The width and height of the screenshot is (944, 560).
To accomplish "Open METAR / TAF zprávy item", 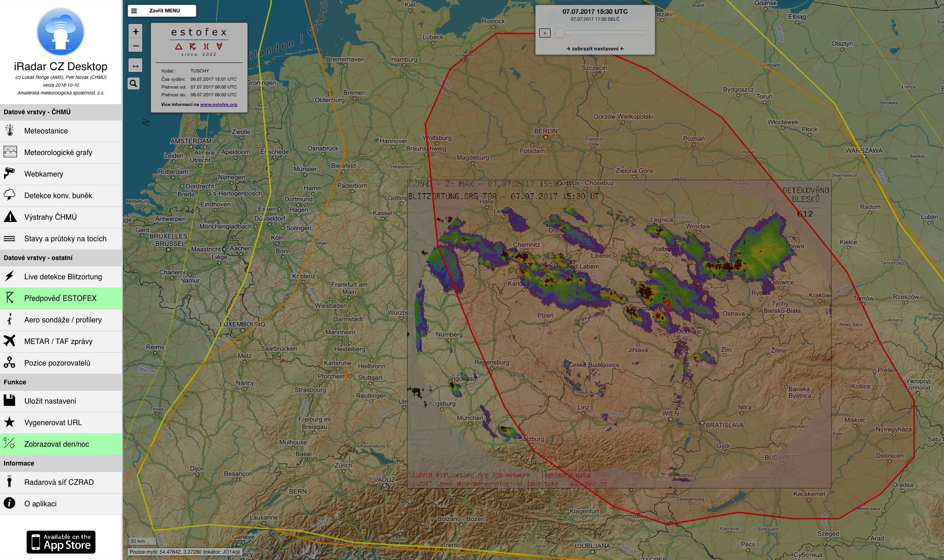I will tap(61, 341).
